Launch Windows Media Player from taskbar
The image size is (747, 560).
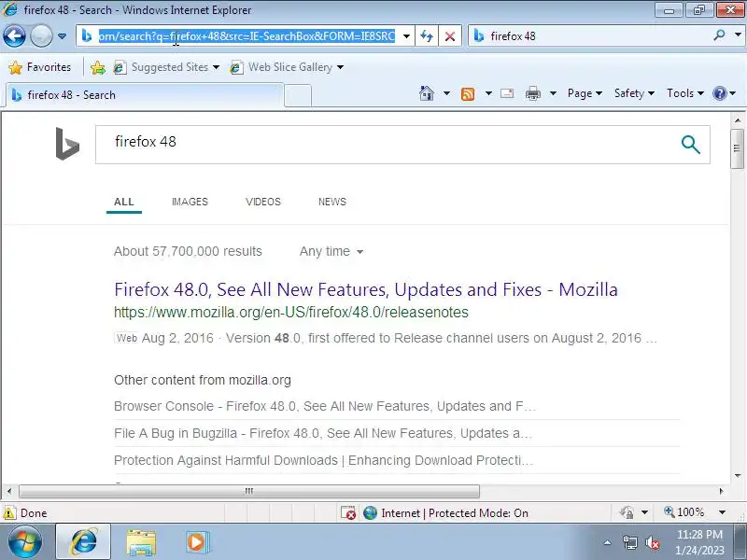[x=196, y=542]
